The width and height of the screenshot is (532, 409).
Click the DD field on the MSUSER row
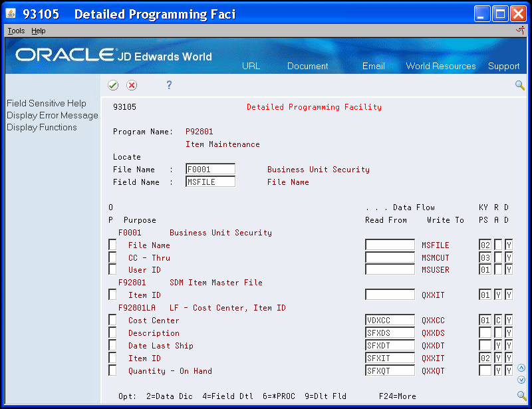[x=508, y=269]
